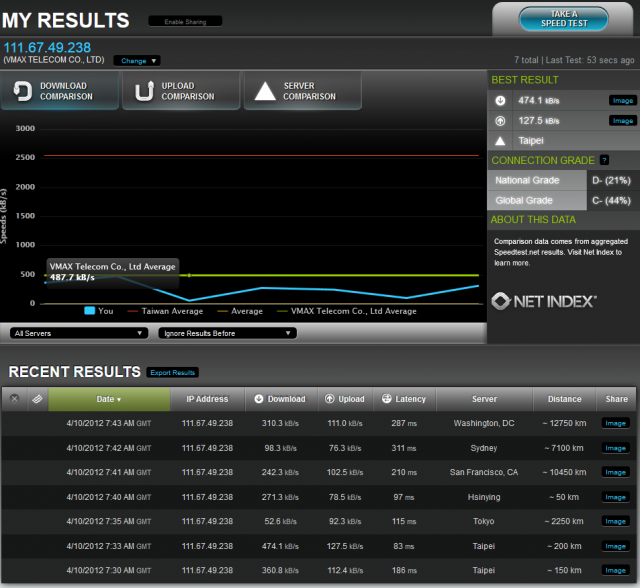This screenshot has height=588, width=640.
Task: Toggle the Average legend entry
Action: point(240,311)
